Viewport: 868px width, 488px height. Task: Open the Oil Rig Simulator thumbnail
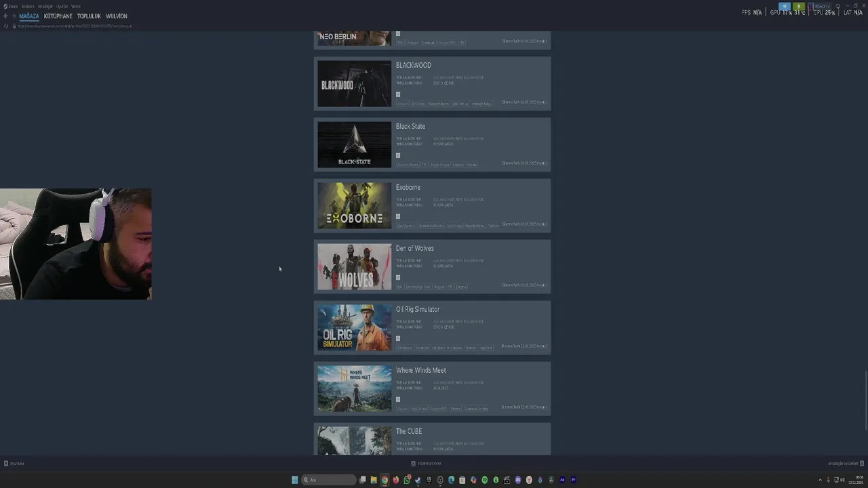click(x=355, y=327)
